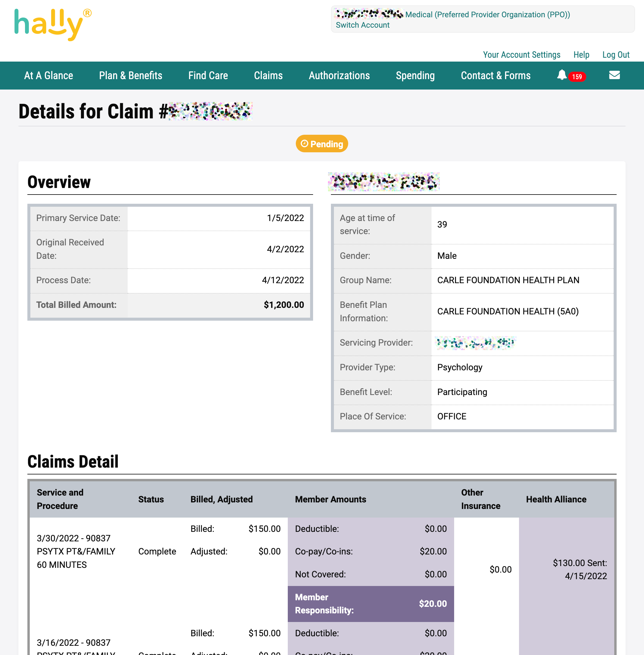Click Log Out
Viewport: 644px width, 655px height.
[x=616, y=55]
